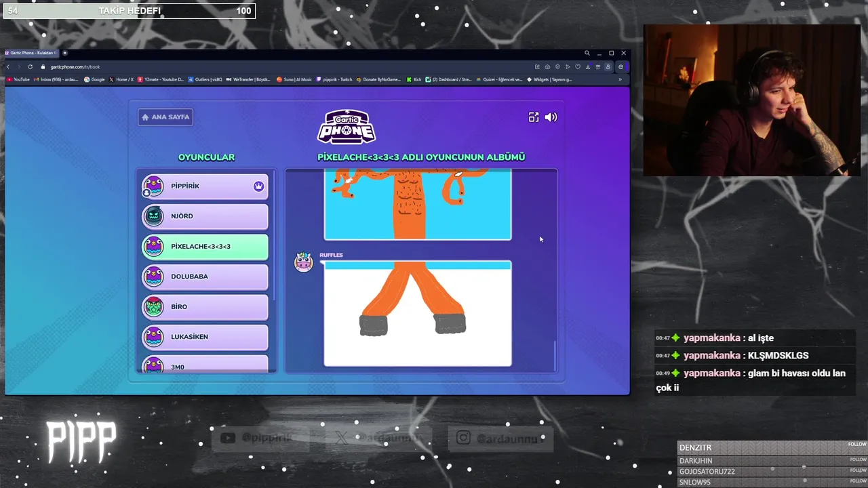This screenshot has height=488, width=868.
Task: Click the rightmost browser toolbar cube icon
Action: (x=620, y=66)
